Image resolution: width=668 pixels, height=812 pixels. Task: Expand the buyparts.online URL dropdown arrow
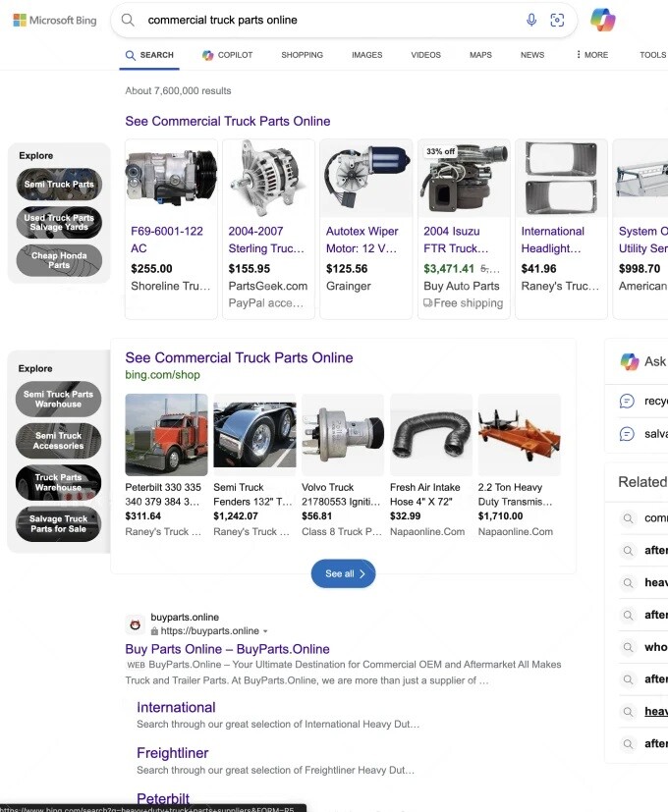click(265, 631)
